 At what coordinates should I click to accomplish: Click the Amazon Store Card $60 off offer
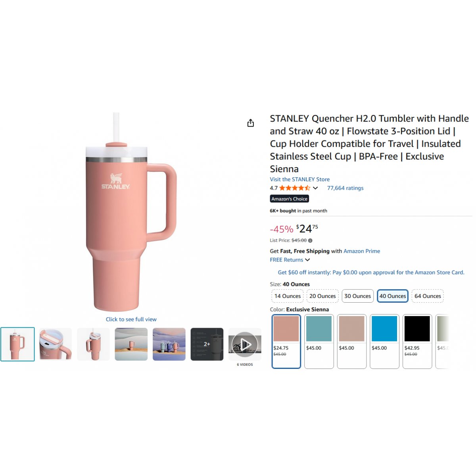(371, 273)
